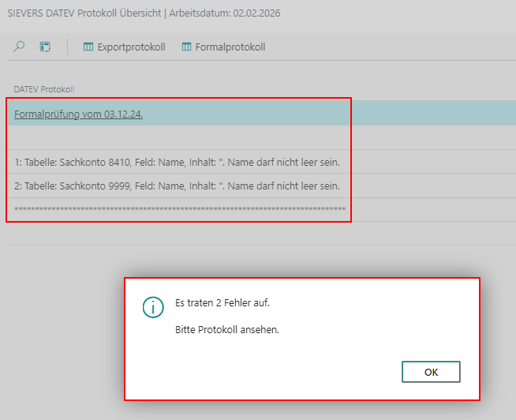Click the table icon before Exportprotokoll

[88, 47]
